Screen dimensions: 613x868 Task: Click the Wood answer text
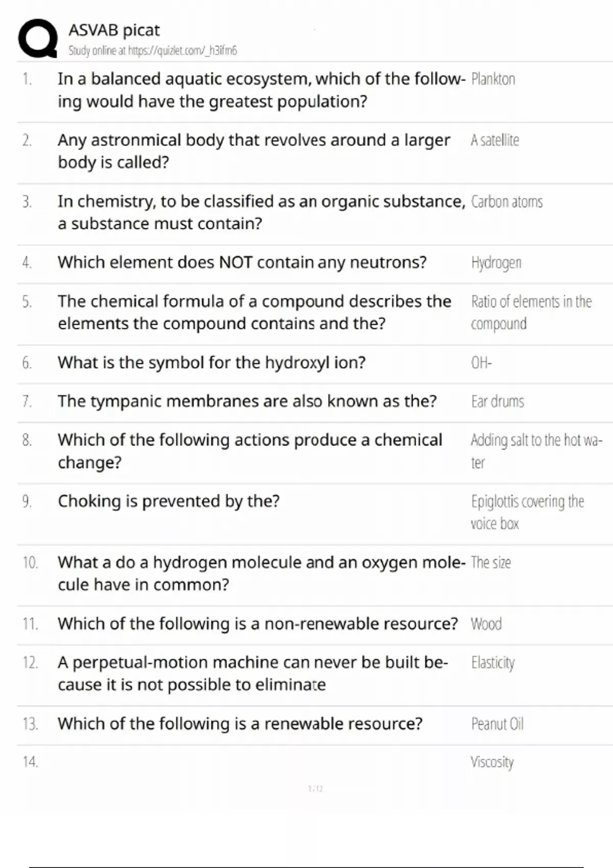[486, 624]
